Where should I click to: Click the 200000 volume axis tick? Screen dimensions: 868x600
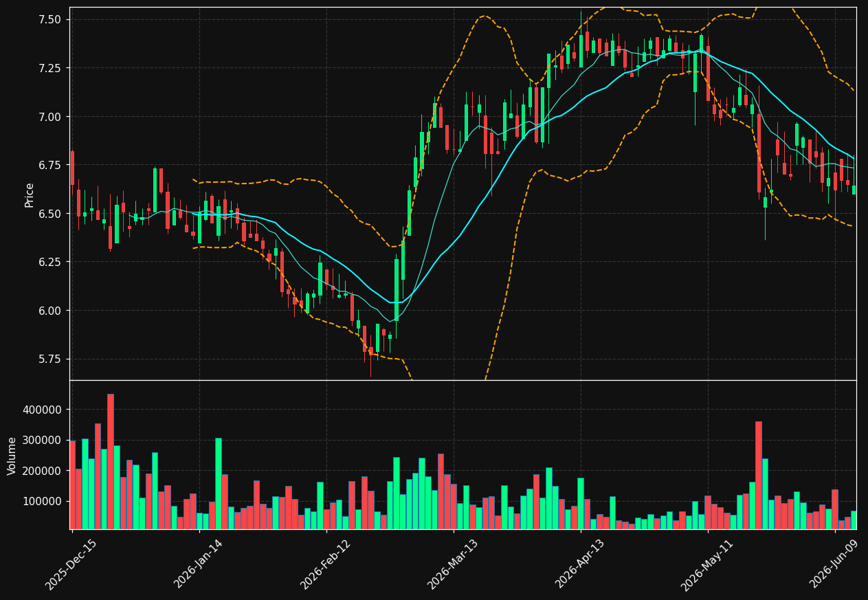tap(43, 471)
